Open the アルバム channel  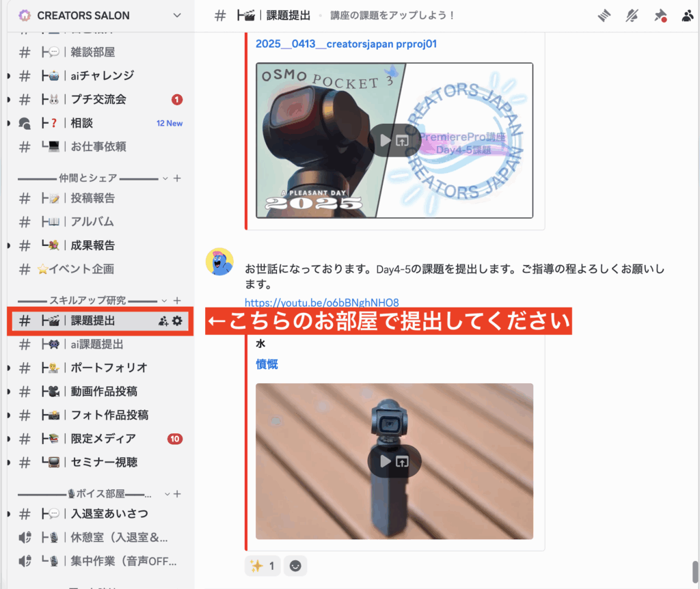pyautogui.click(x=100, y=222)
